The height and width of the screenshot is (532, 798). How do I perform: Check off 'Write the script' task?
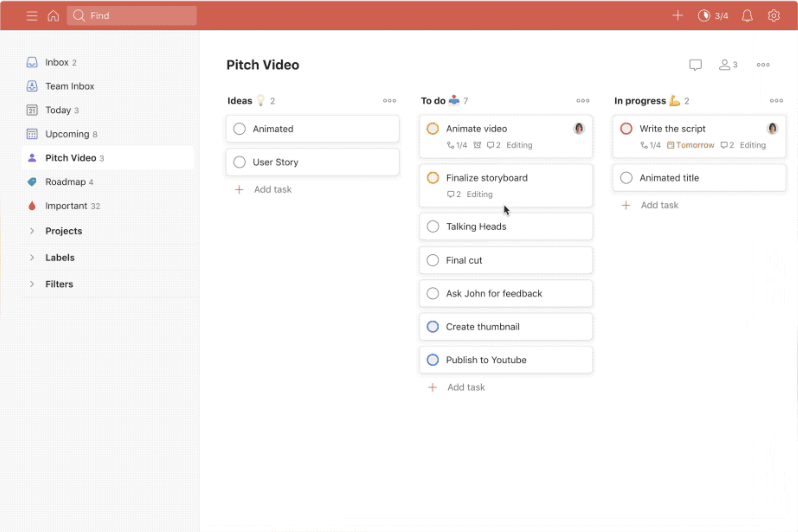coord(626,129)
